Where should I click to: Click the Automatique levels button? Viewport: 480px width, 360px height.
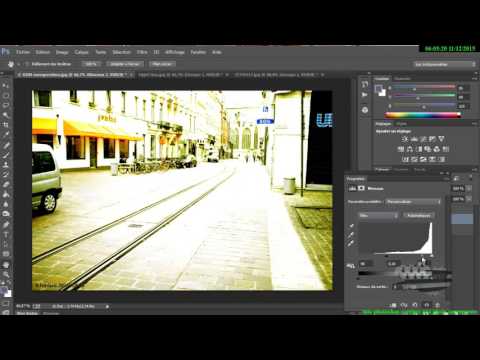419,216
